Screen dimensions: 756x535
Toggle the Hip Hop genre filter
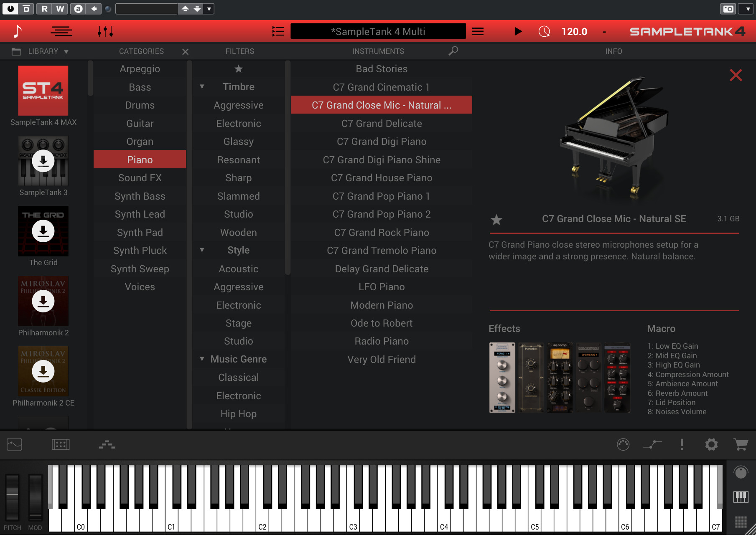point(239,414)
